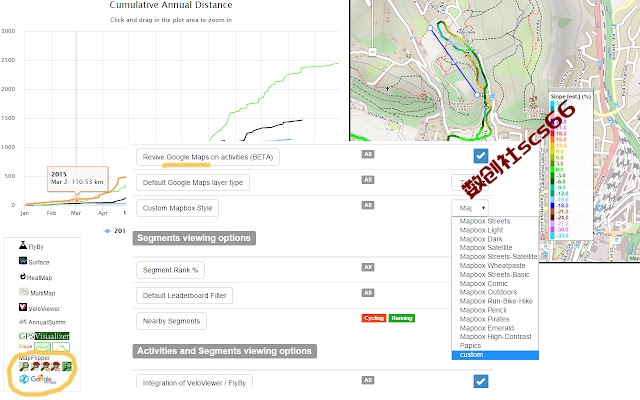
Task: Click the second Slope profile thumbnail with peak
Action: (x=61, y=347)
